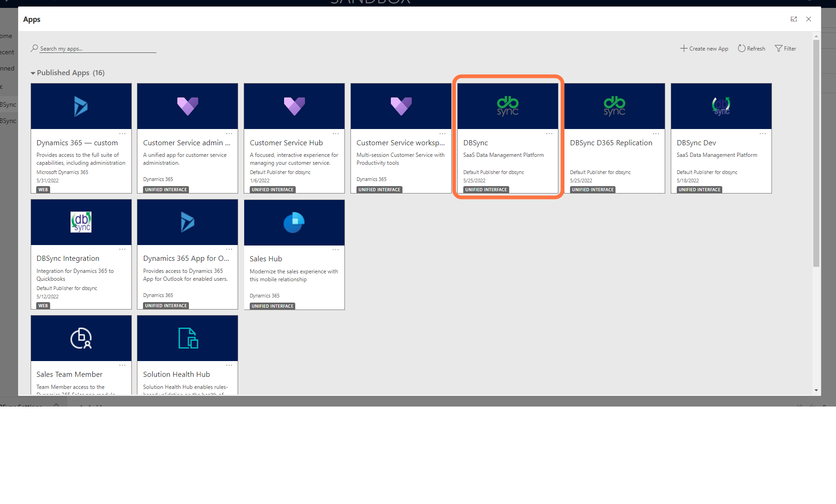Click UNIFIED INTERFACE badge on DBSync Dev
836x504 pixels.
(x=700, y=190)
